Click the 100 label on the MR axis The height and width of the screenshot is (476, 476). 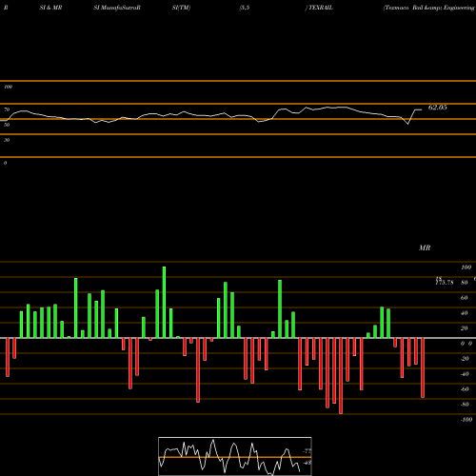click(x=466, y=268)
